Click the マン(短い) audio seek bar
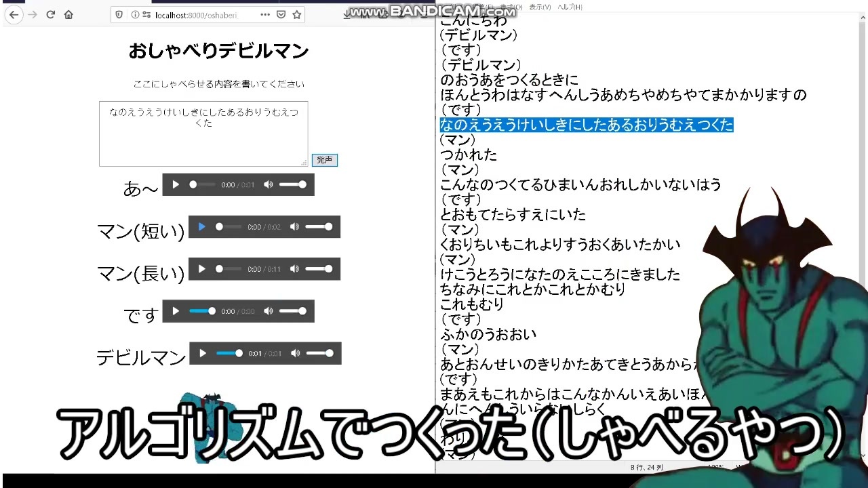The image size is (868, 488). pyautogui.click(x=229, y=226)
